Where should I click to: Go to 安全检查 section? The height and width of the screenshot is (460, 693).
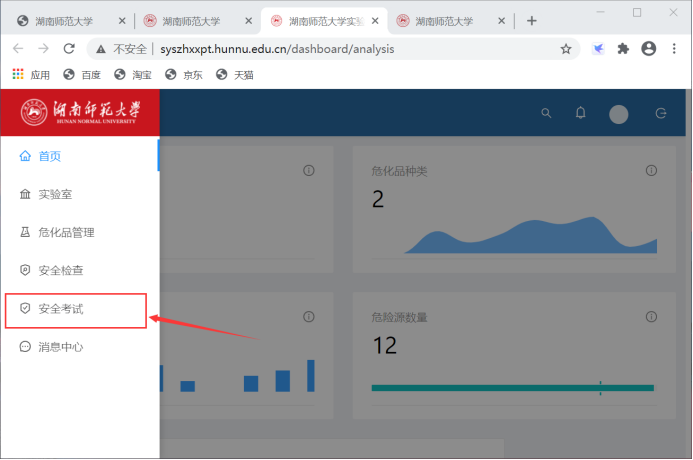[x=60, y=270]
